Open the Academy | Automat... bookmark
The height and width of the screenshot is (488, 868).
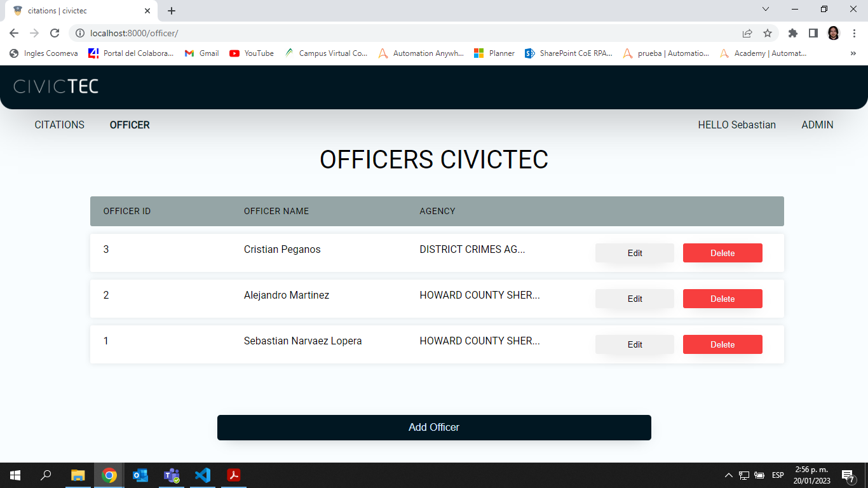763,53
